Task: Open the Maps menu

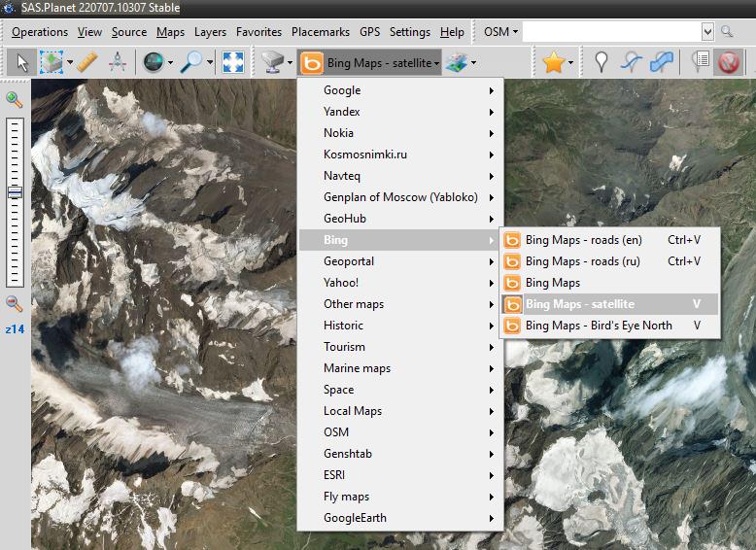Action: [x=170, y=32]
